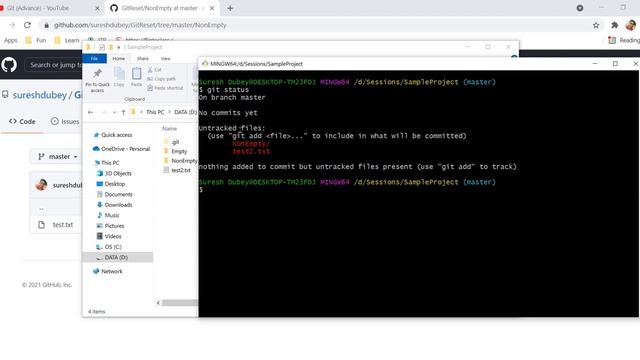Click the browser address bar URL
Viewport: 640px width, 360px height.
click(140, 25)
